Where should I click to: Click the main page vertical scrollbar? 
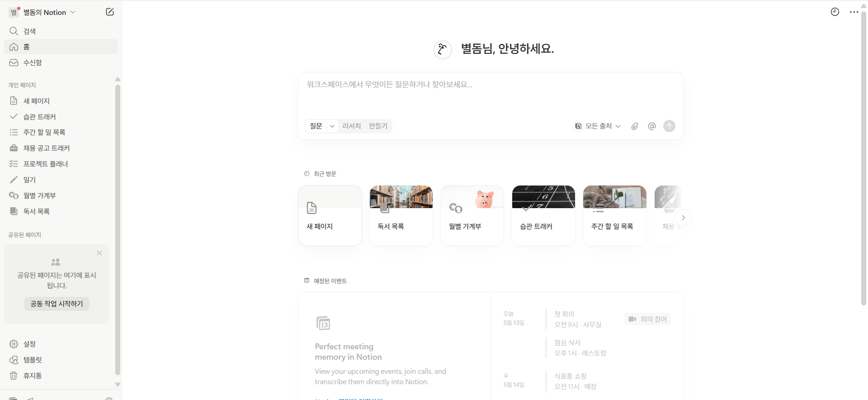pos(863,158)
